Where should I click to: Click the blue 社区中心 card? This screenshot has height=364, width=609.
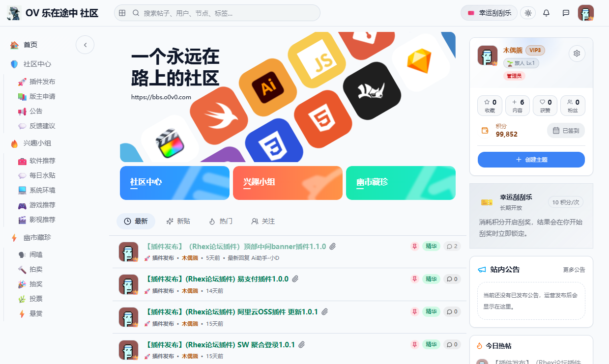(174, 183)
